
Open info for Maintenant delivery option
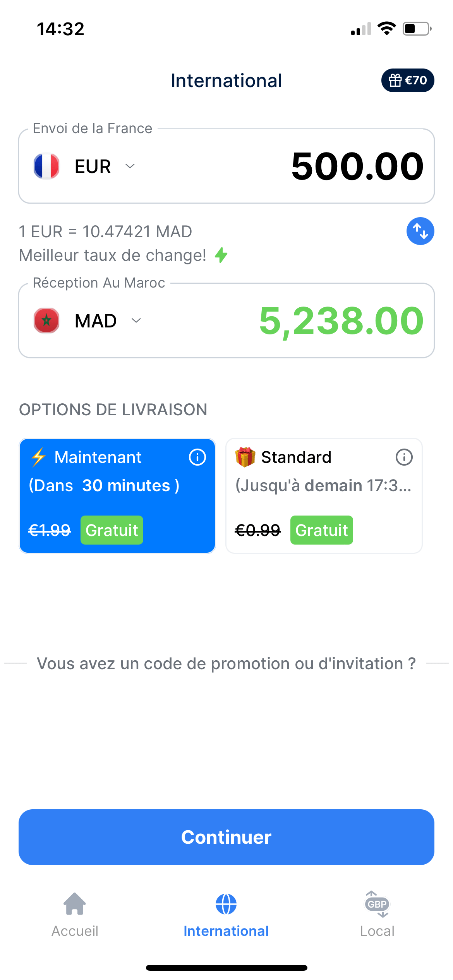[x=197, y=457]
